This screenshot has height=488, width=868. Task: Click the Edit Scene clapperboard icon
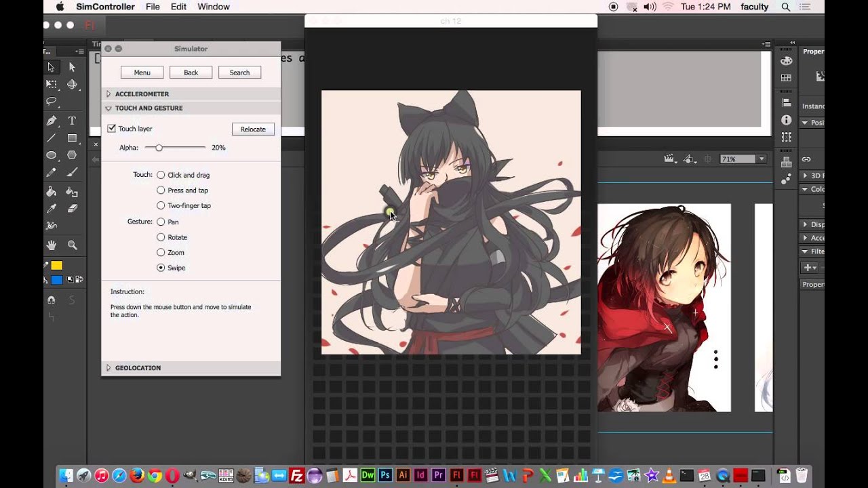coord(671,159)
